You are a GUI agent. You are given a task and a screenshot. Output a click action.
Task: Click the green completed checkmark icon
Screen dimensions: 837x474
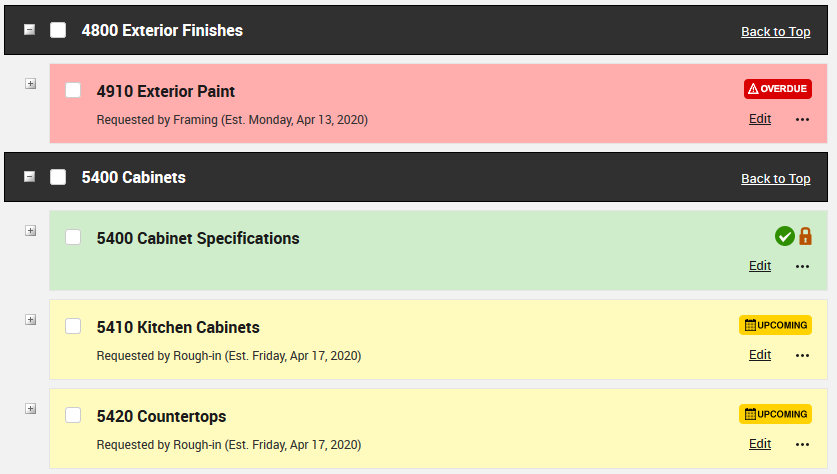(785, 237)
